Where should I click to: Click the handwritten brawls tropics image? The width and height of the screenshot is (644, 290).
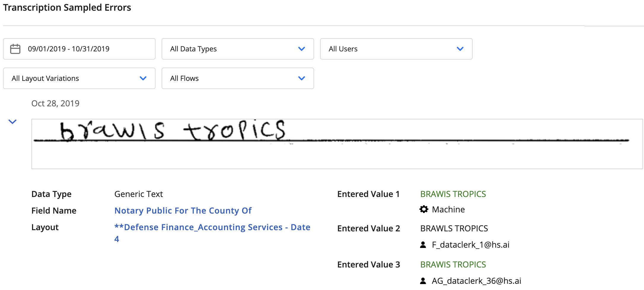(337, 144)
